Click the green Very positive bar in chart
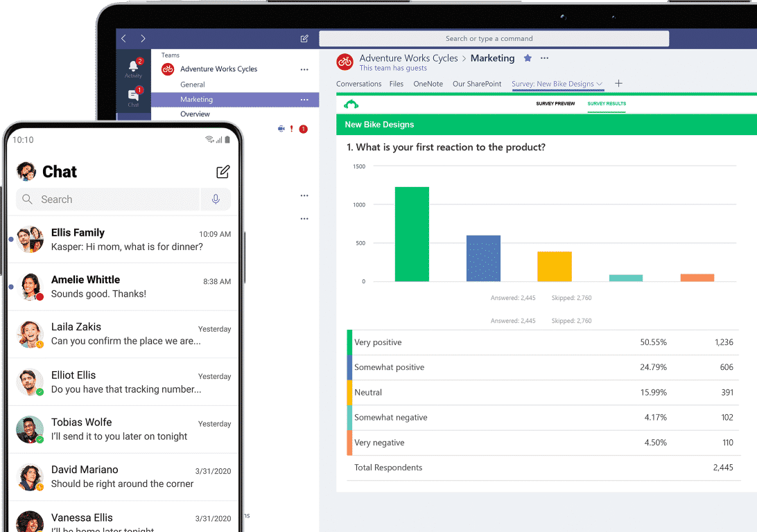757x532 pixels. coord(412,234)
